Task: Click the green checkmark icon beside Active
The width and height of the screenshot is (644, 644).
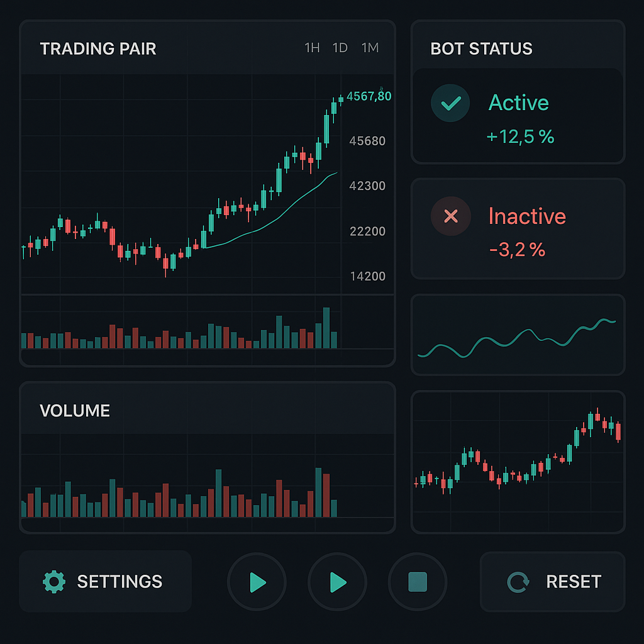Action: tap(450, 103)
